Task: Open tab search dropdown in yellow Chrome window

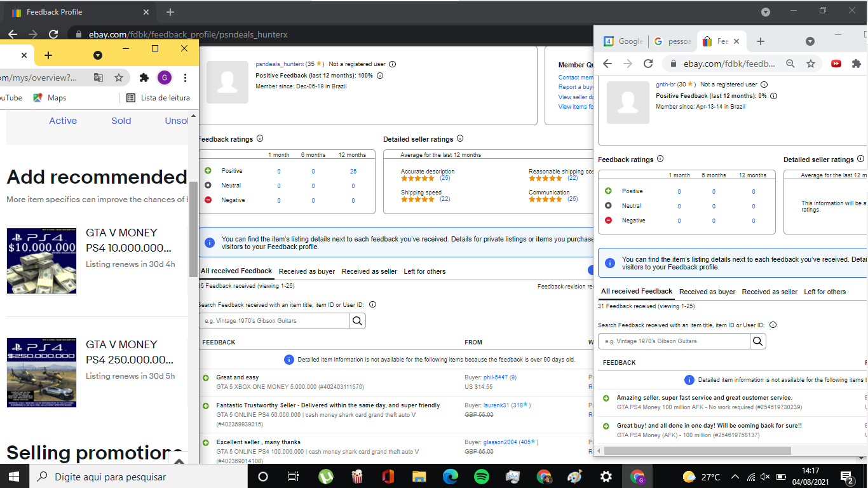Action: (98, 55)
